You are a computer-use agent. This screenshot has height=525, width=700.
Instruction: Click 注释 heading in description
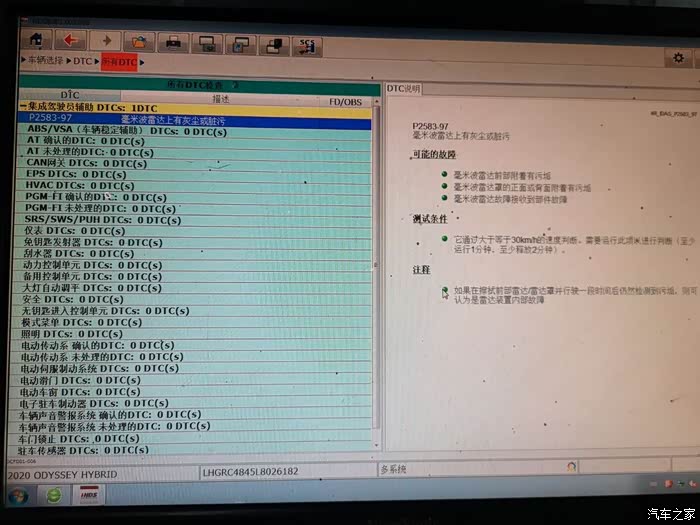pyautogui.click(x=421, y=270)
